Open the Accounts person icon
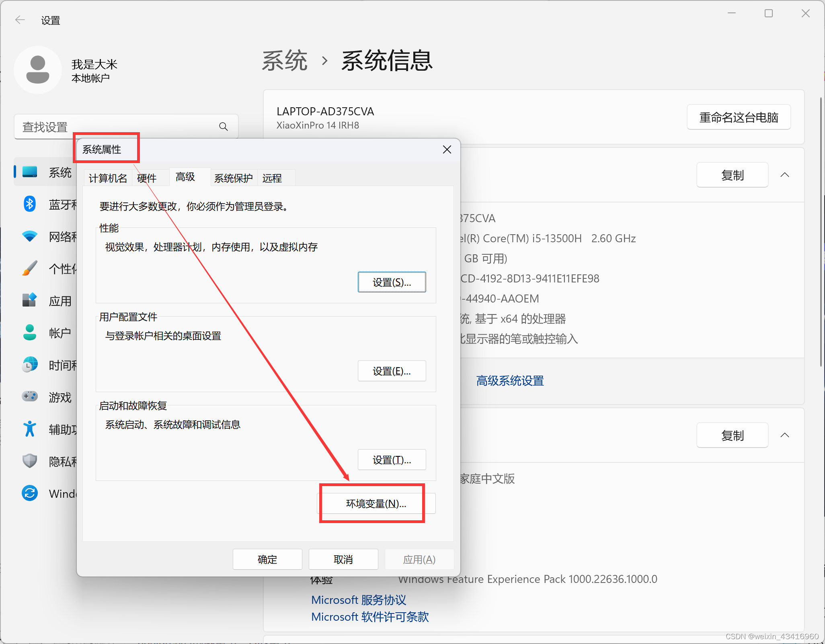Image resolution: width=825 pixels, height=644 pixels. tap(30, 333)
